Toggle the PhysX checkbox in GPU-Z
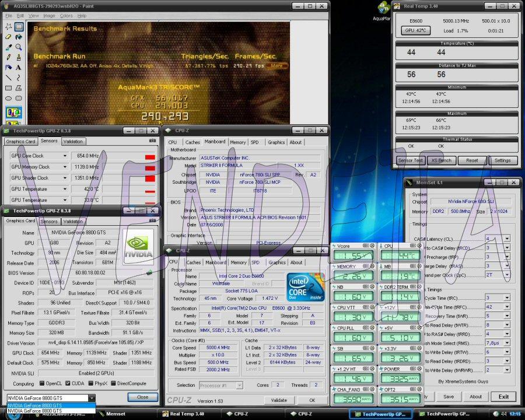525x420 pixels. click(91, 383)
